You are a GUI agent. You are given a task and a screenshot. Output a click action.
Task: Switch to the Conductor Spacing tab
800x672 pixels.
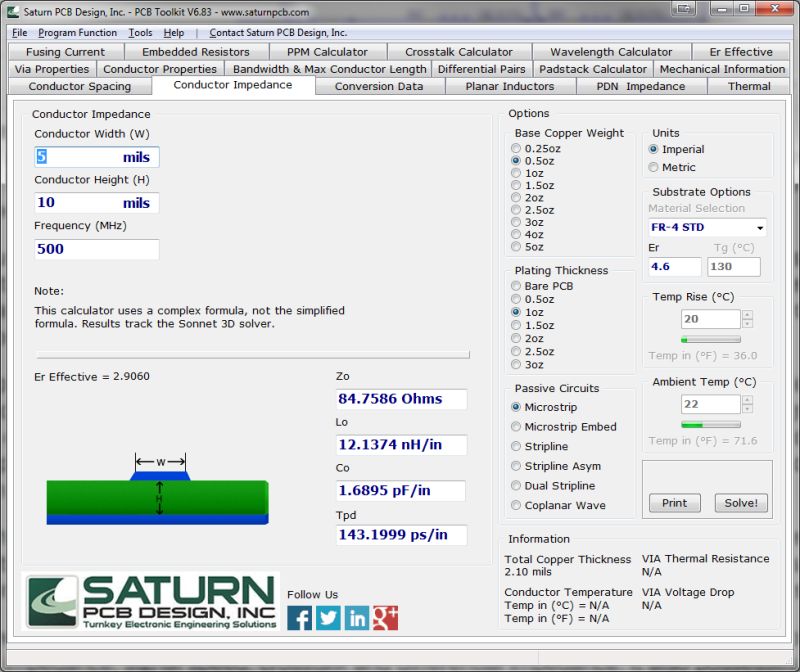(x=80, y=86)
